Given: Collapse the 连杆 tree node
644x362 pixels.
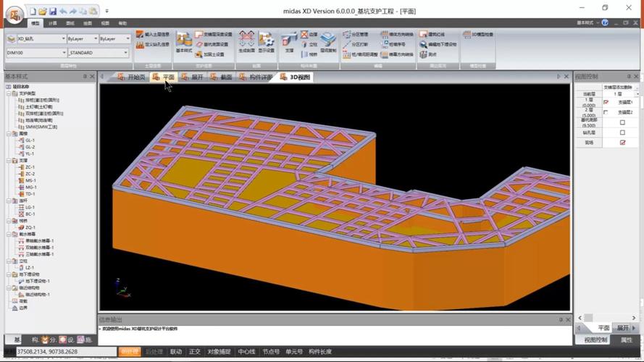Looking at the screenshot, I should coord(9,201).
